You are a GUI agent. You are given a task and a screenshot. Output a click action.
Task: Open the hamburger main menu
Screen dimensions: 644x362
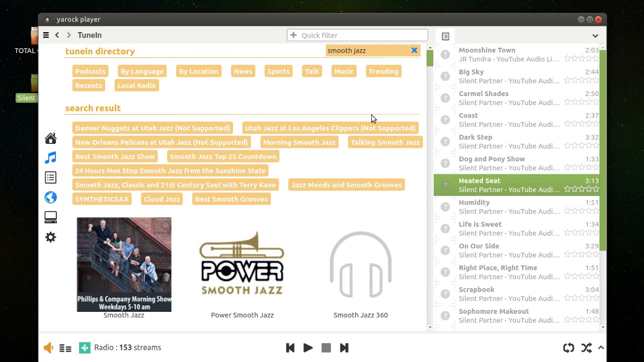46,35
